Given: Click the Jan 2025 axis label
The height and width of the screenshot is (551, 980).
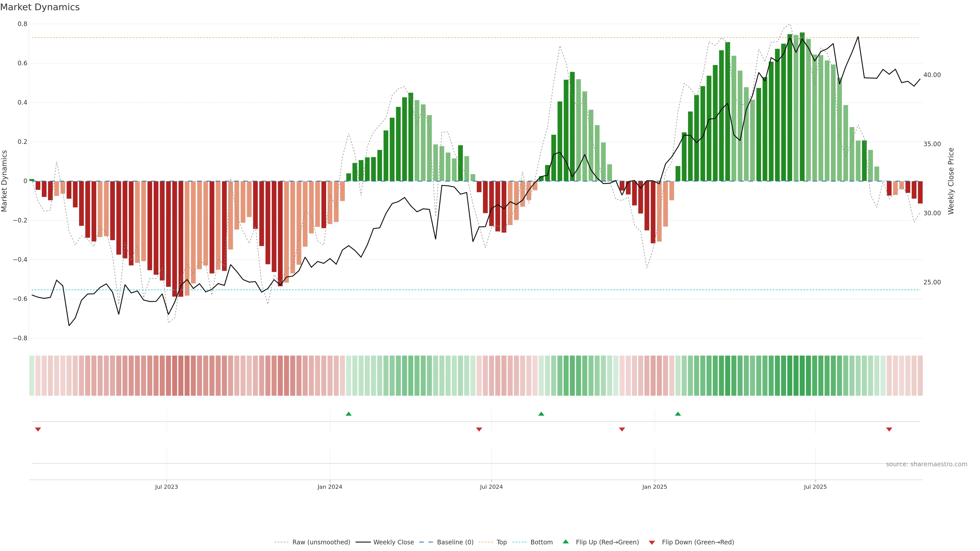Looking at the screenshot, I should pyautogui.click(x=654, y=487).
